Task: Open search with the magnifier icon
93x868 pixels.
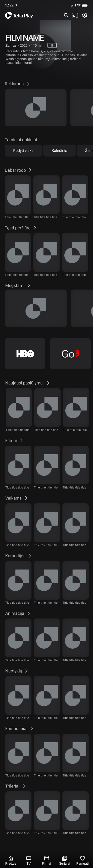Action: click(x=66, y=16)
